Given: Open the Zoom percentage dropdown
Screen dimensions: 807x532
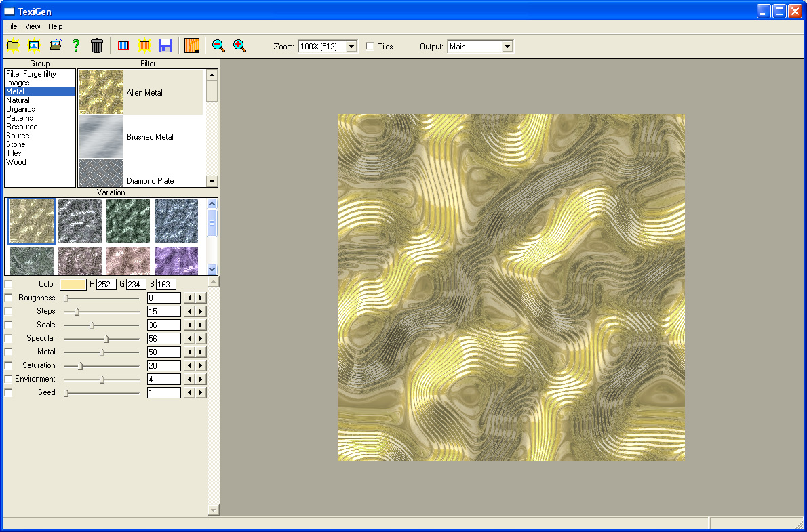Looking at the screenshot, I should [351, 47].
